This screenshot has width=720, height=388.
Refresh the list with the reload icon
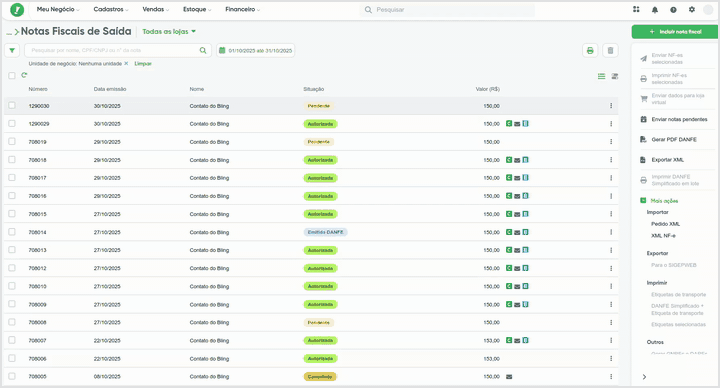click(24, 75)
